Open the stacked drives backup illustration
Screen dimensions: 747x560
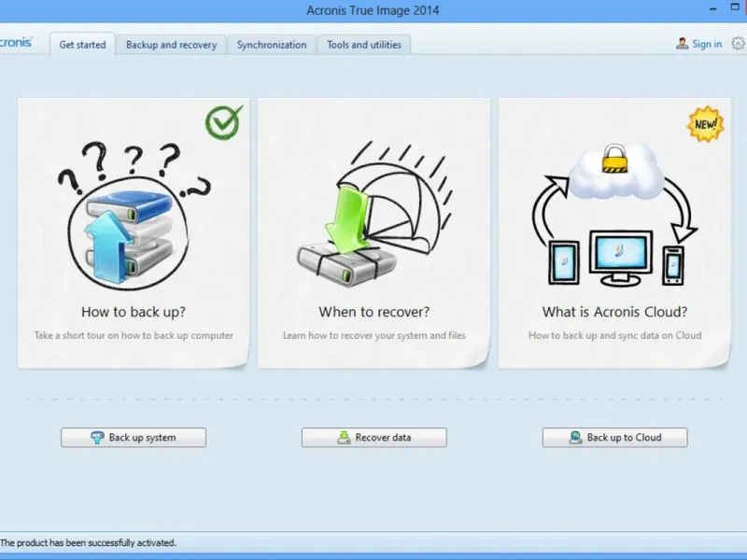tap(133, 217)
